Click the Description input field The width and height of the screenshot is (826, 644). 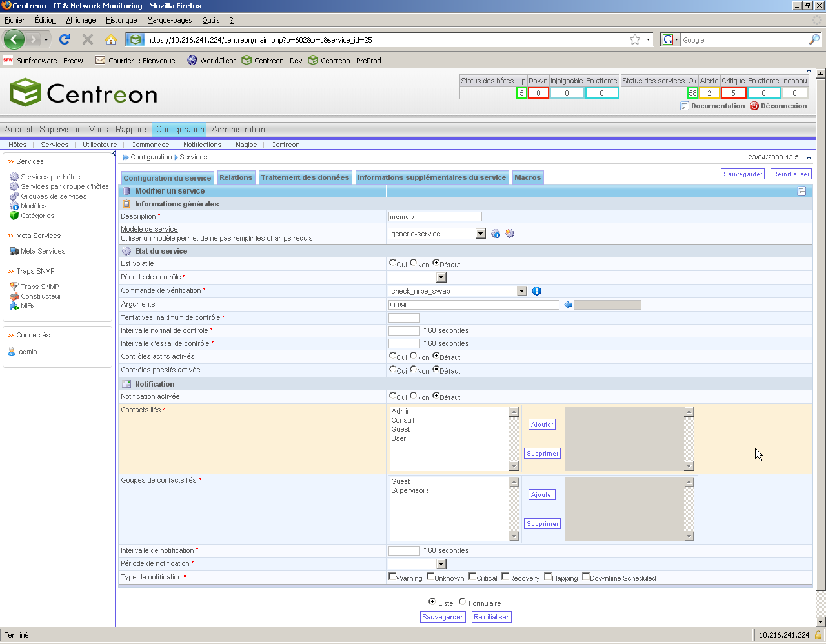[435, 217]
